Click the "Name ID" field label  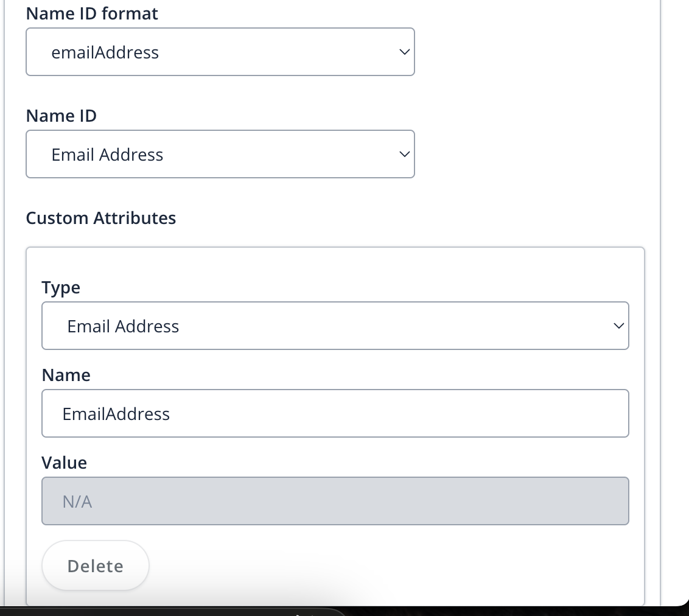61,116
